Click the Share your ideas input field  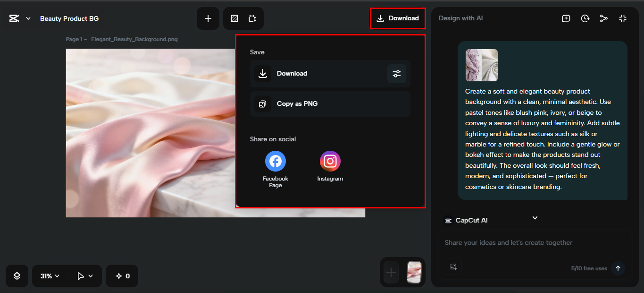519,242
